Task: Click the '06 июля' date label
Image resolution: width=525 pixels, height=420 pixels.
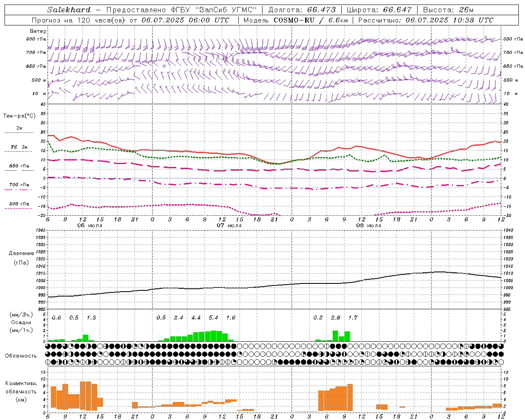Action: click(x=90, y=226)
